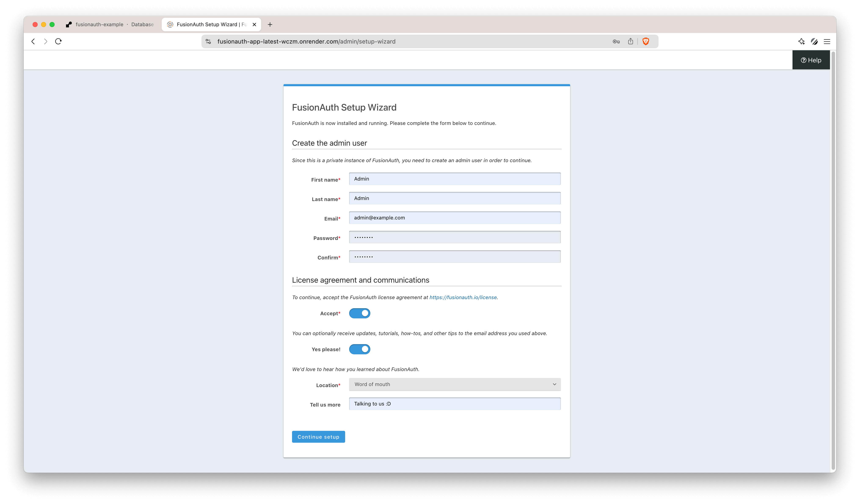Reload the page with the refresh icon
The width and height of the screenshot is (860, 504).
58,41
